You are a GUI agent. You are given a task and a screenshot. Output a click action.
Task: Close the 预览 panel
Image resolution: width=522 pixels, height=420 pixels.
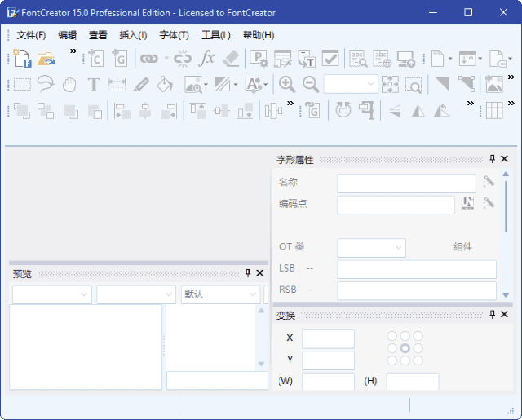click(260, 273)
